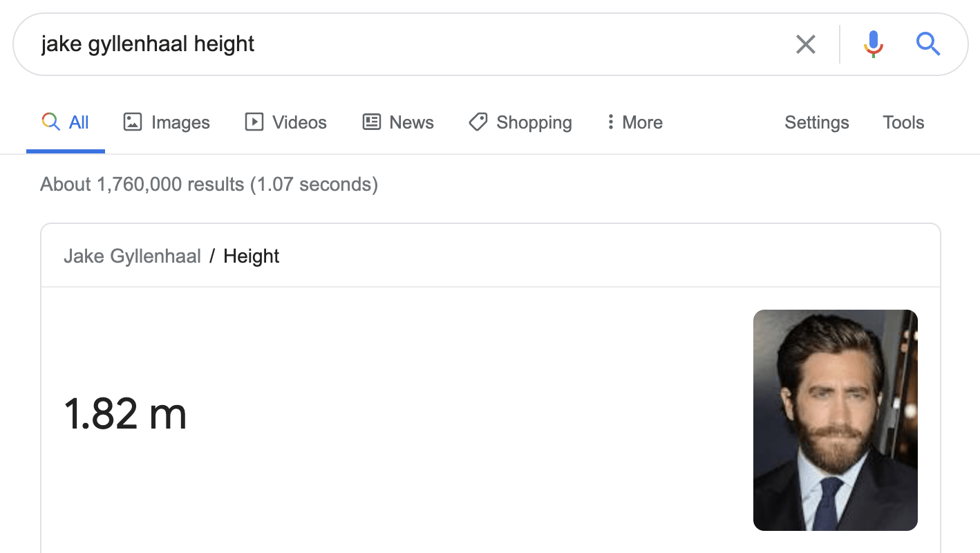Viewport: 980px width, 553px height.
Task: Open the Settings menu
Action: [x=816, y=122]
